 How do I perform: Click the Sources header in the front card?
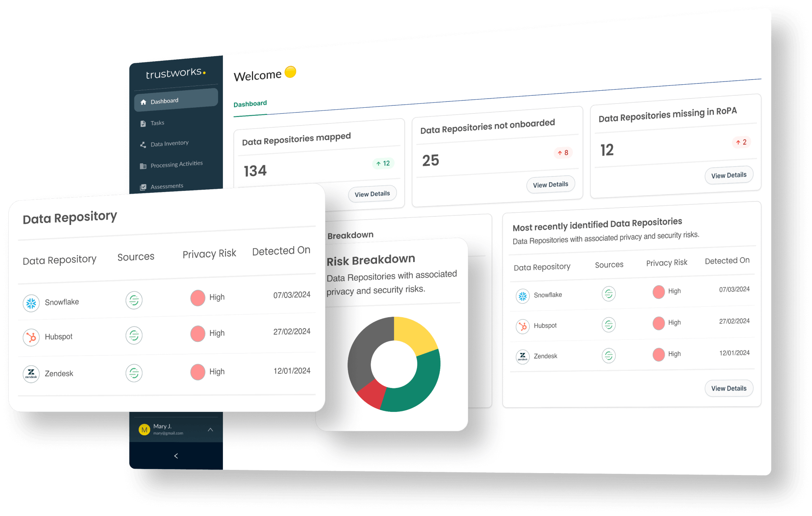pyautogui.click(x=136, y=257)
